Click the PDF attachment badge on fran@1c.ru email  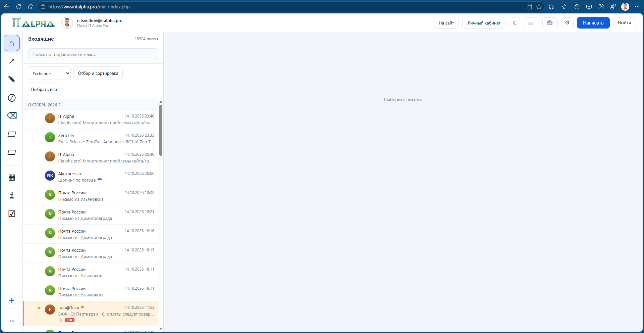click(x=70, y=320)
